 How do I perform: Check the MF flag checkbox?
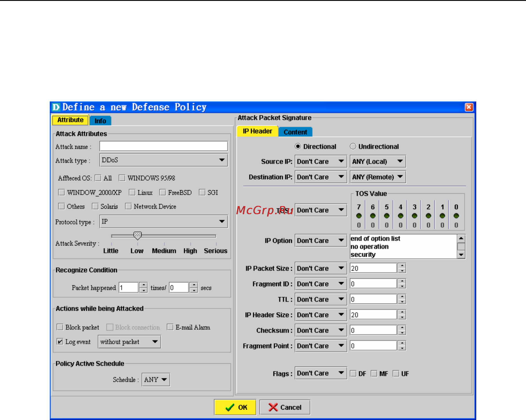tap(374, 373)
